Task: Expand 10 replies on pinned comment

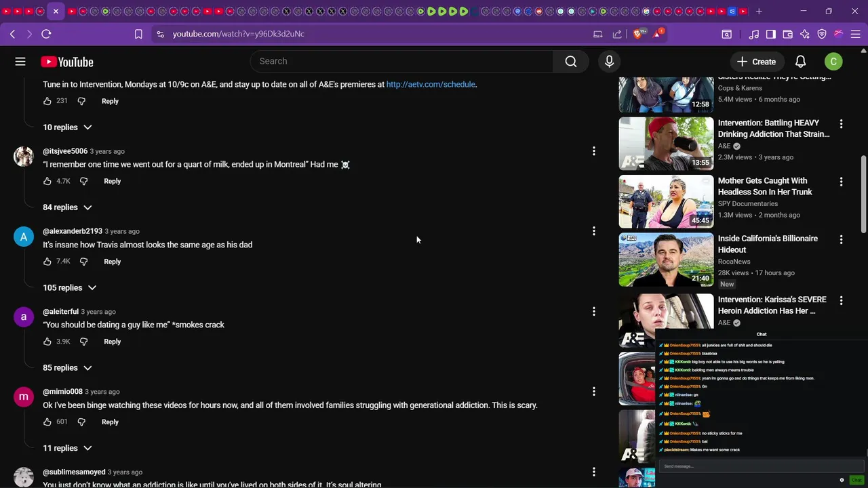Action: tap(67, 127)
